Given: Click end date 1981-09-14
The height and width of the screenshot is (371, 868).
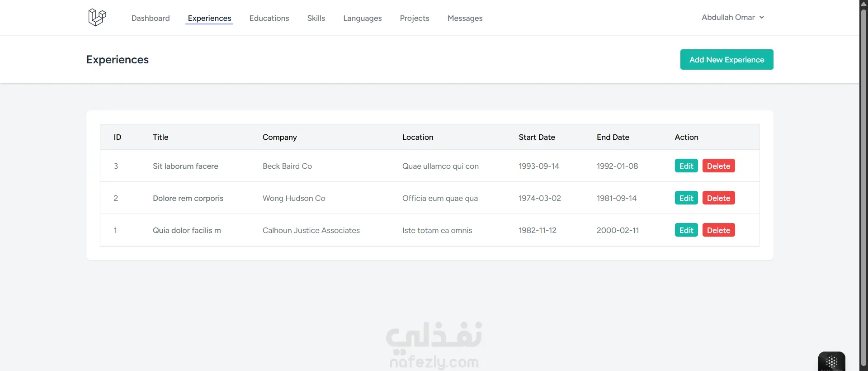Looking at the screenshot, I should coord(617,198).
